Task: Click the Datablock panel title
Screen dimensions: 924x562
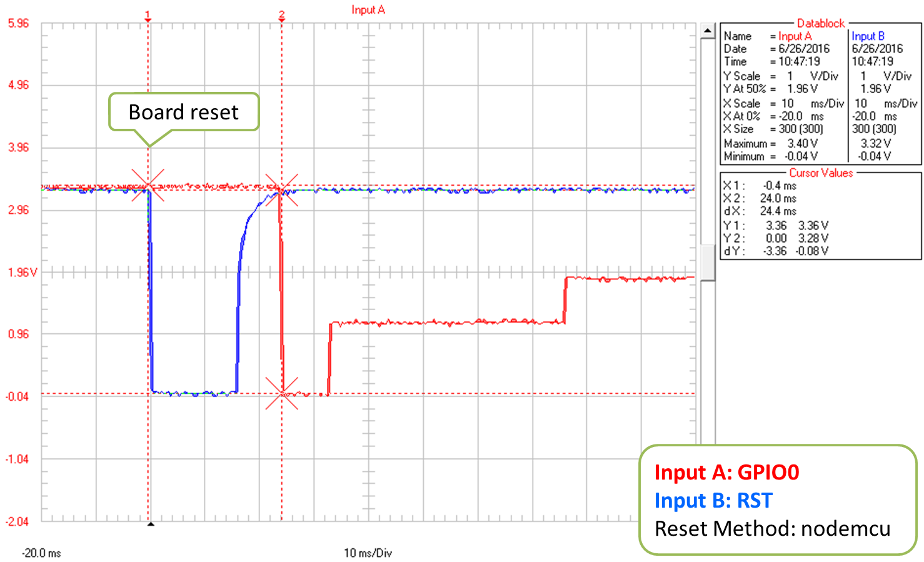Action: tap(822, 24)
